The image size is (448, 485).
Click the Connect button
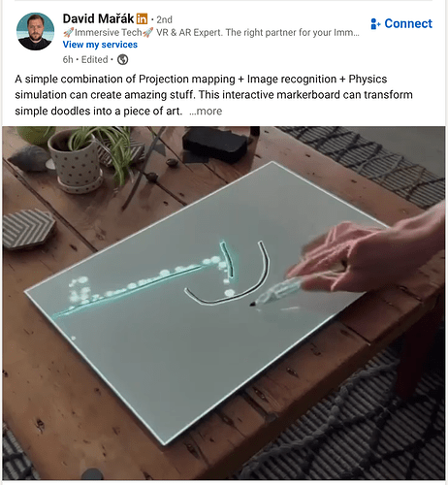(x=401, y=23)
